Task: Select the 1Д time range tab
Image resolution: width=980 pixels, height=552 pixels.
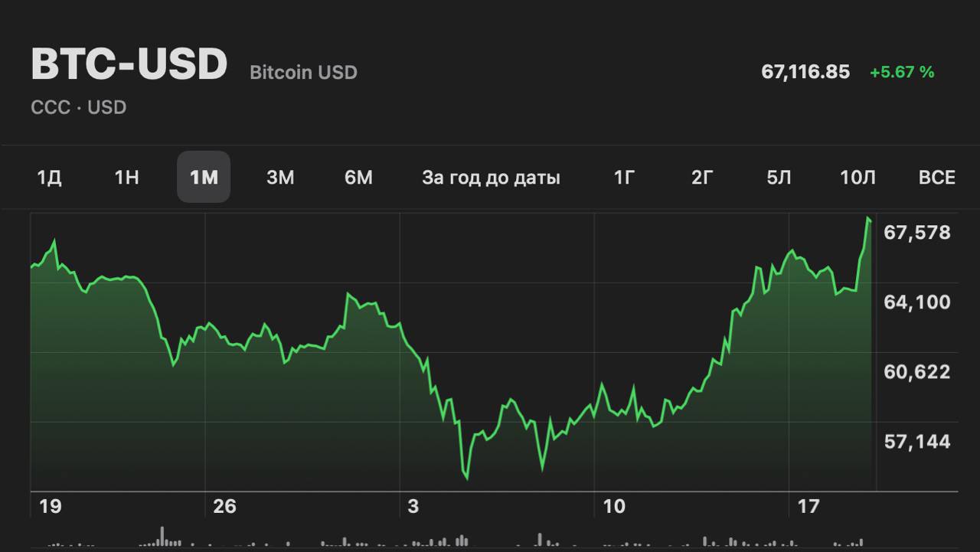Action: point(49,178)
